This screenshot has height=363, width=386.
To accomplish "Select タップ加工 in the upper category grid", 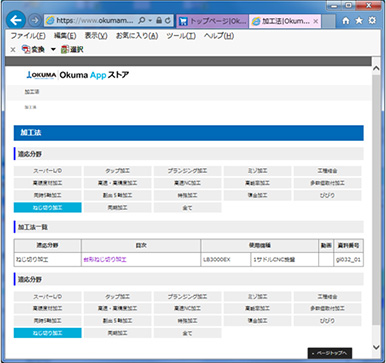I will [117, 171].
